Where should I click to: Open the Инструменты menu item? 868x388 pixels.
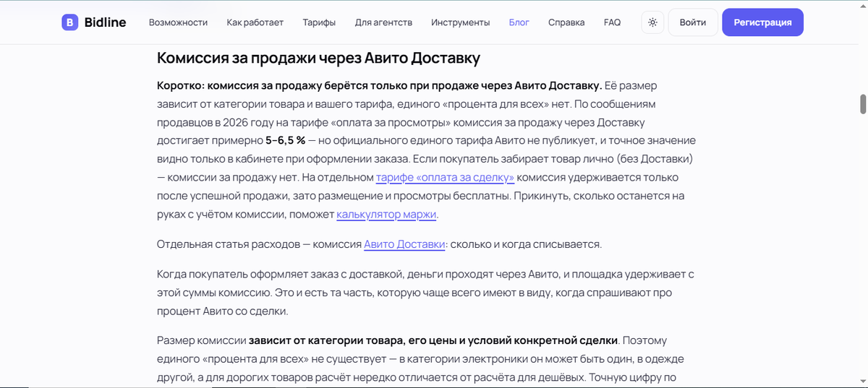pos(461,22)
